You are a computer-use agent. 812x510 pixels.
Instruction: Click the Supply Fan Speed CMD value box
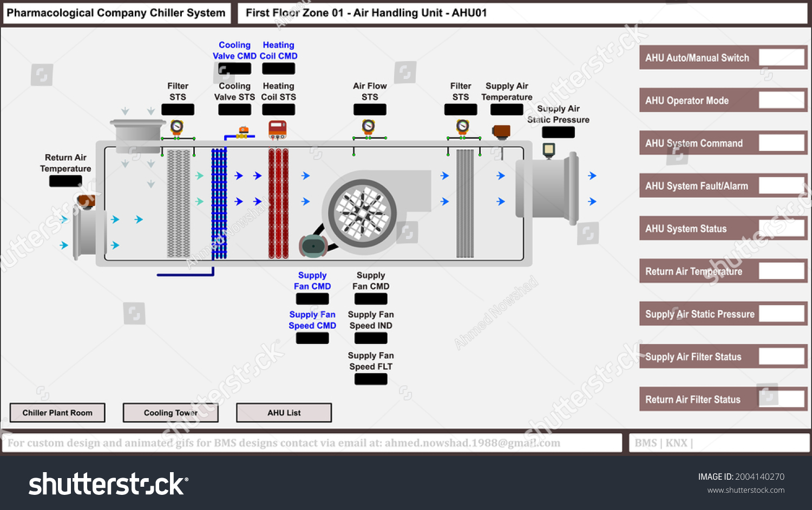[312, 338]
